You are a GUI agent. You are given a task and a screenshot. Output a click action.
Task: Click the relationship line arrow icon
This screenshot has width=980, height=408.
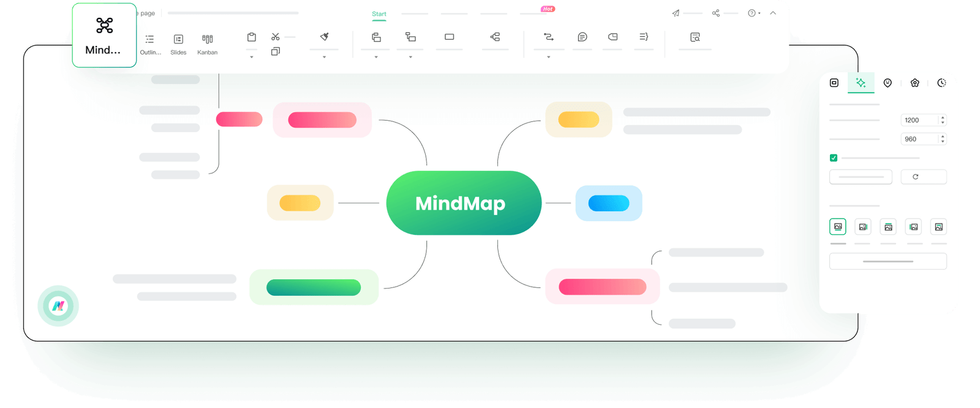[549, 37]
